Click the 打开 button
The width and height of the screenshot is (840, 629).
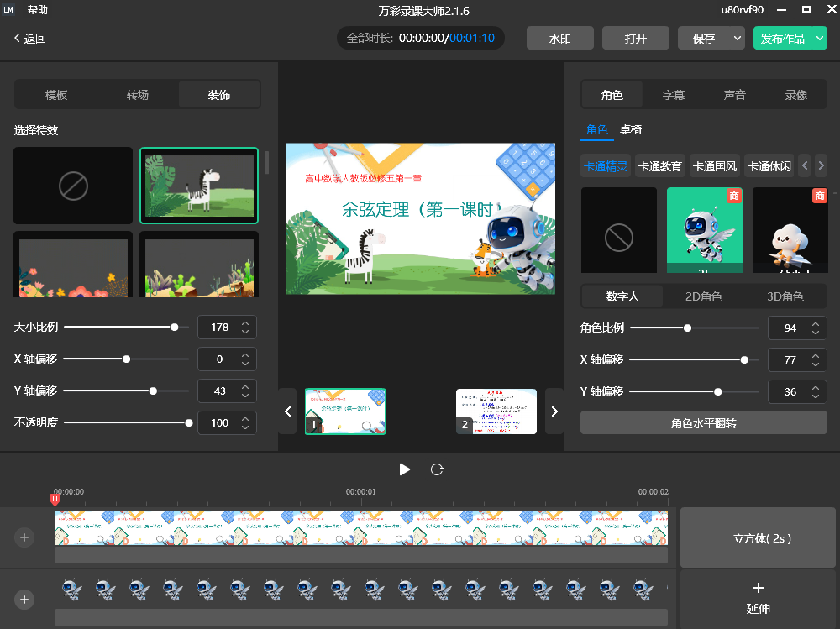pos(635,39)
